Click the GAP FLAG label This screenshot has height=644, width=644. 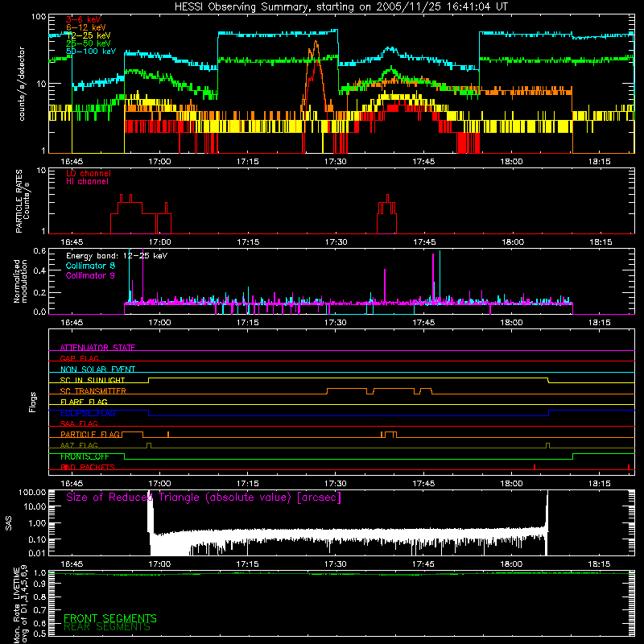(79, 358)
